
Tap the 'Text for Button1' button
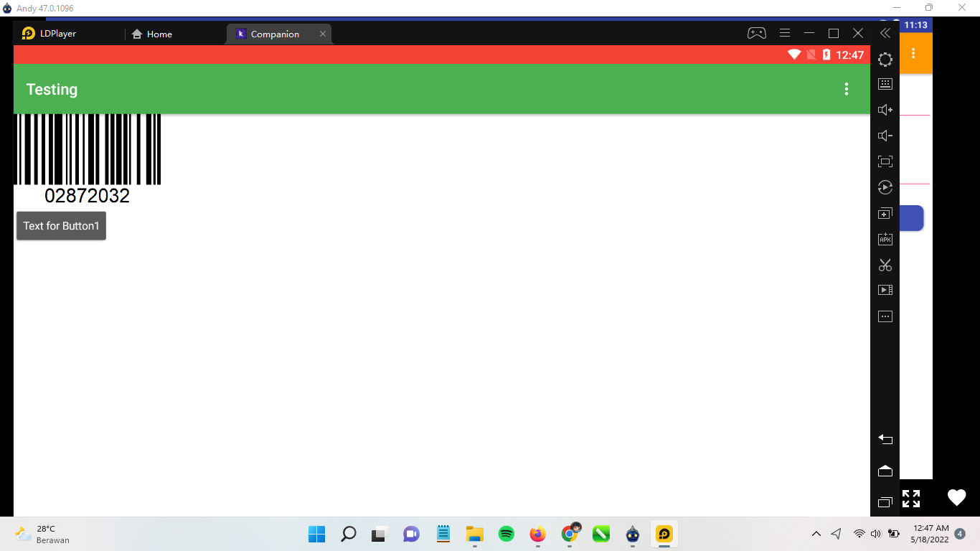pyautogui.click(x=61, y=226)
